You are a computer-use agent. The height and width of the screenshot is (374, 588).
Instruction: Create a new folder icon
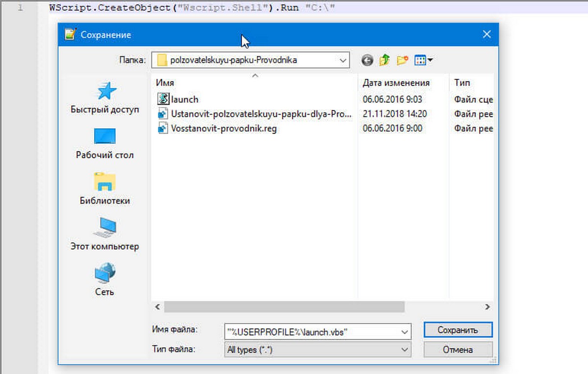click(402, 60)
